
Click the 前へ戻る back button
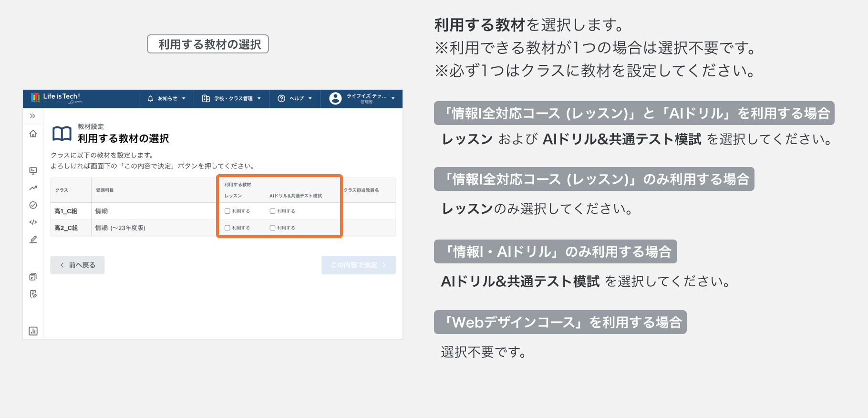pos(77,265)
